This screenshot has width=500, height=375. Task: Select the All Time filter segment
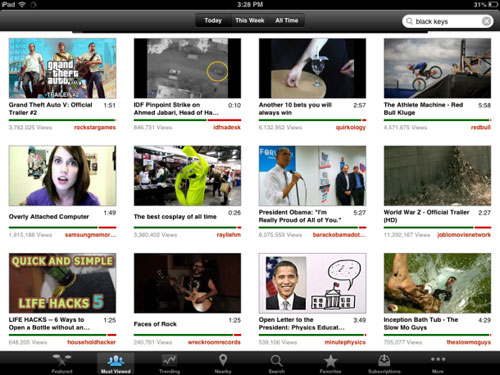(x=287, y=20)
